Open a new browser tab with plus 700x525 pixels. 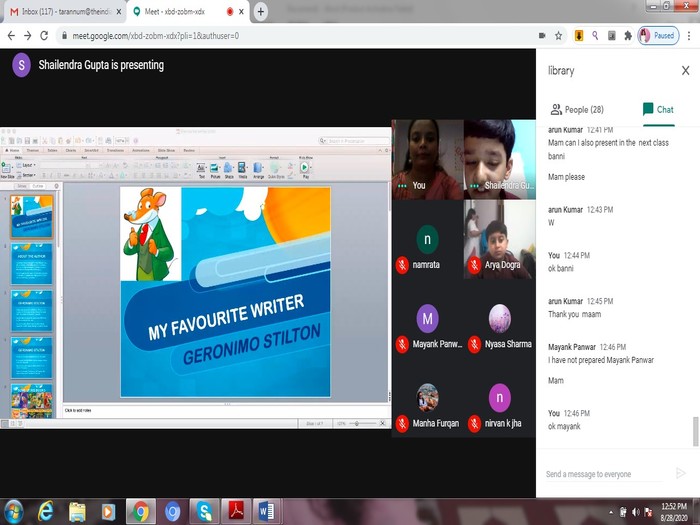pos(261,12)
